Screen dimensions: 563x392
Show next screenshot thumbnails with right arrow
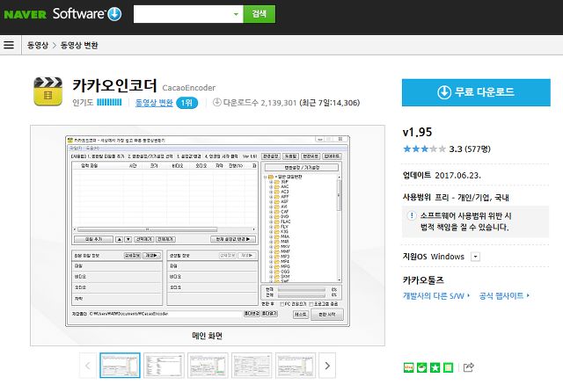coord(327,366)
